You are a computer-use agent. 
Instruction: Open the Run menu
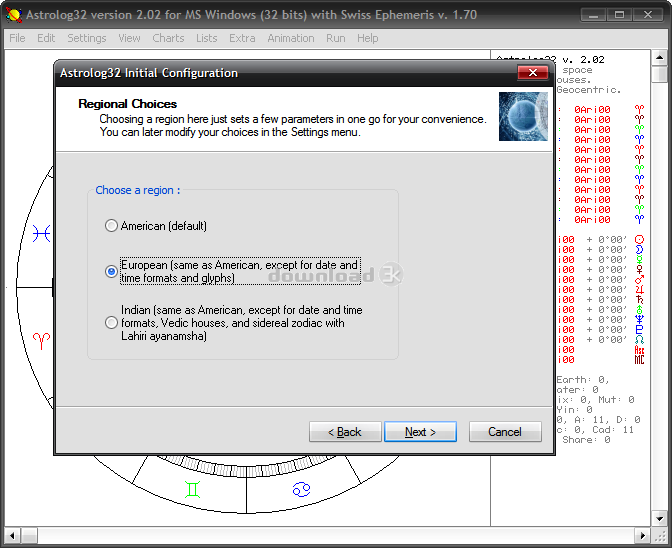(336, 38)
